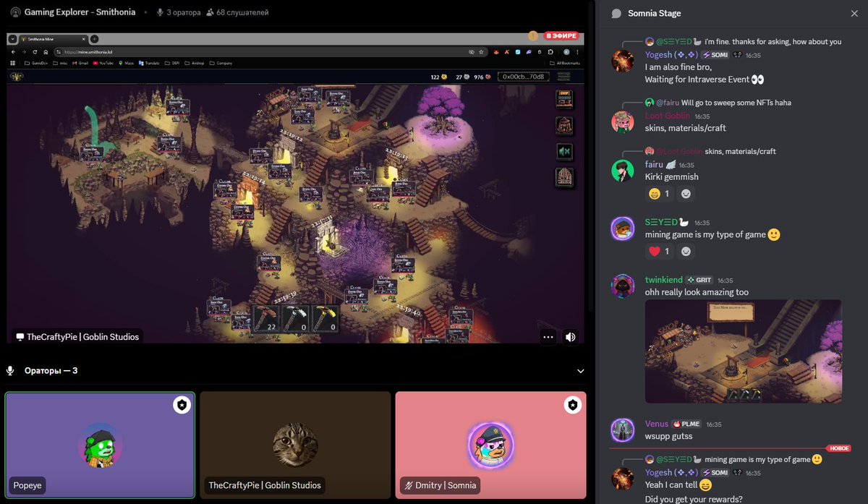Add a reaction to the 'mining game' message

tap(686, 252)
